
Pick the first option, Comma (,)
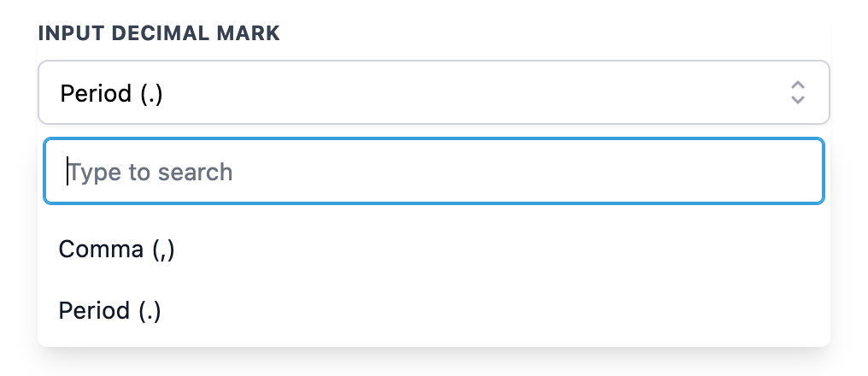point(116,250)
